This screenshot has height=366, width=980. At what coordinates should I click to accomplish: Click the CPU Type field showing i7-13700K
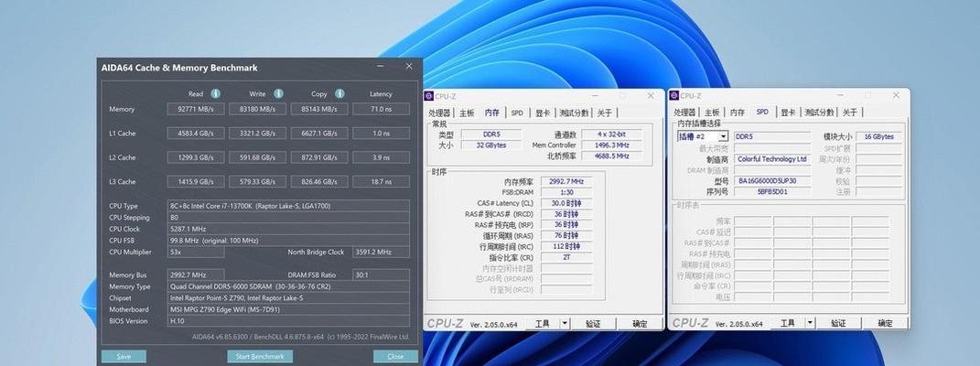click(289, 206)
